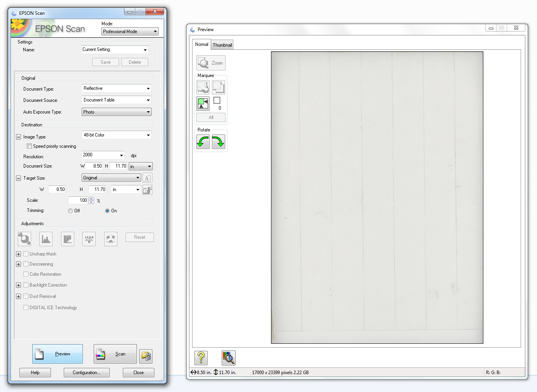537x392 pixels.
Task: Open the Resolution dropdown
Action: click(103, 155)
